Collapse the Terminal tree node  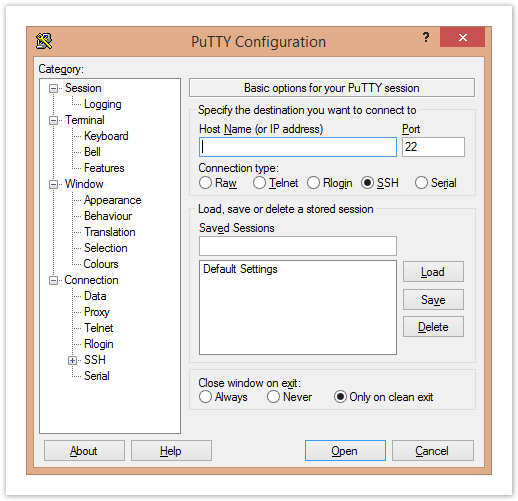pyautogui.click(x=53, y=120)
